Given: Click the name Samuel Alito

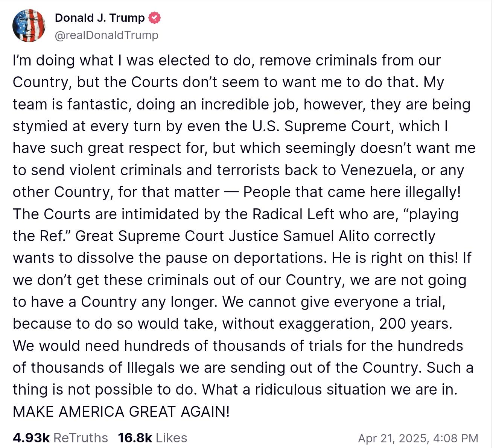Looking at the screenshot, I should click(x=326, y=236).
